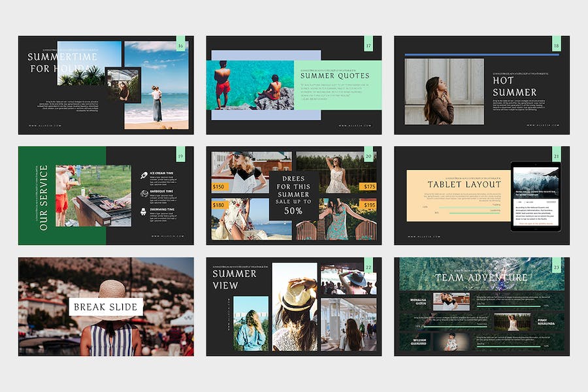This screenshot has width=588, height=392.
Task: Click the barbeque globe icon
Action: [x=144, y=193]
